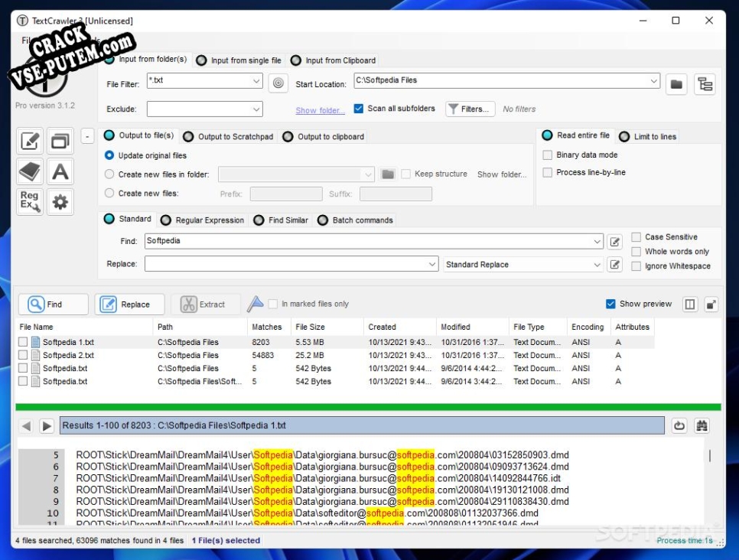Switch to Regular Expression tab
739x560 pixels.
click(x=203, y=220)
